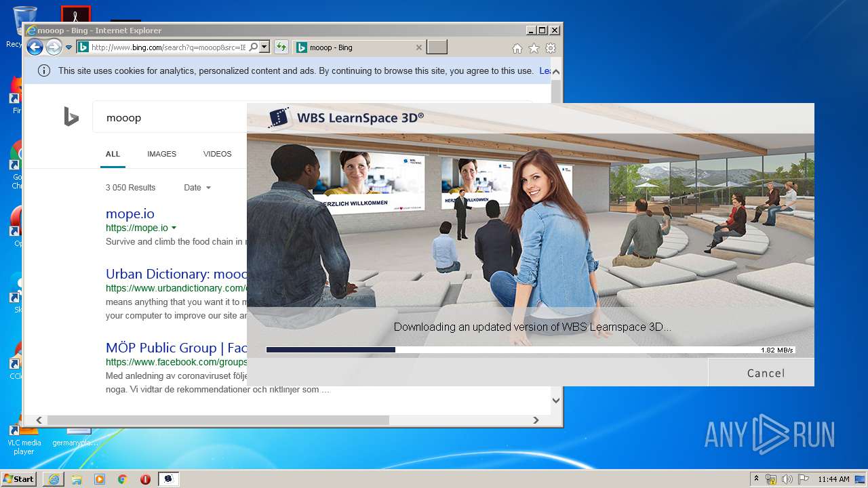Viewport: 868px width, 488px height.
Task: Open Opera from the taskbar
Action: click(145, 479)
